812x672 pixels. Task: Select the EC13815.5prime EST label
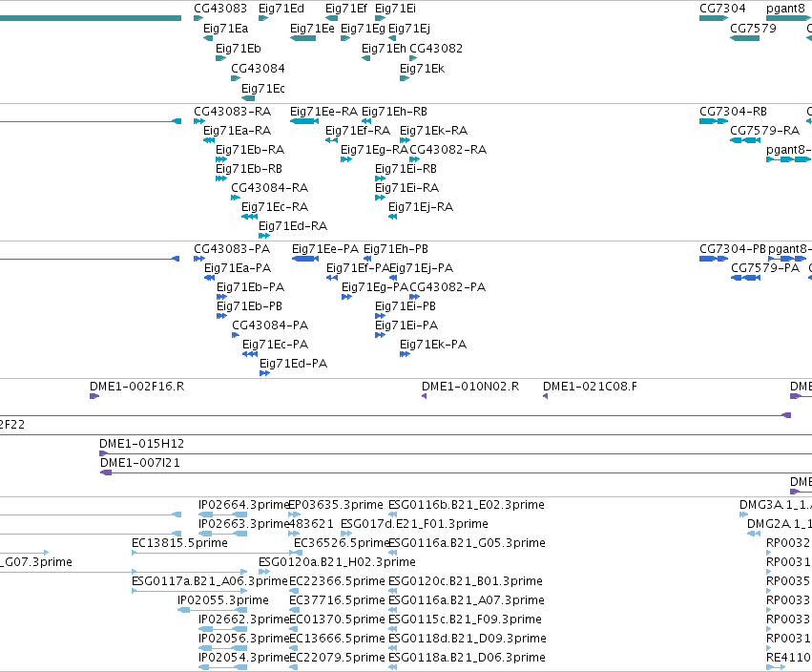[x=179, y=543]
